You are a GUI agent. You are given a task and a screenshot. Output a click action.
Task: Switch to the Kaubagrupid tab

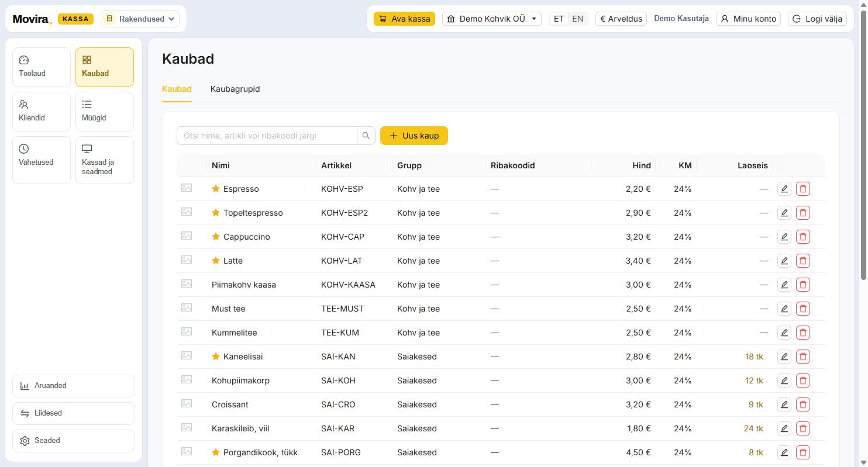[x=235, y=89]
